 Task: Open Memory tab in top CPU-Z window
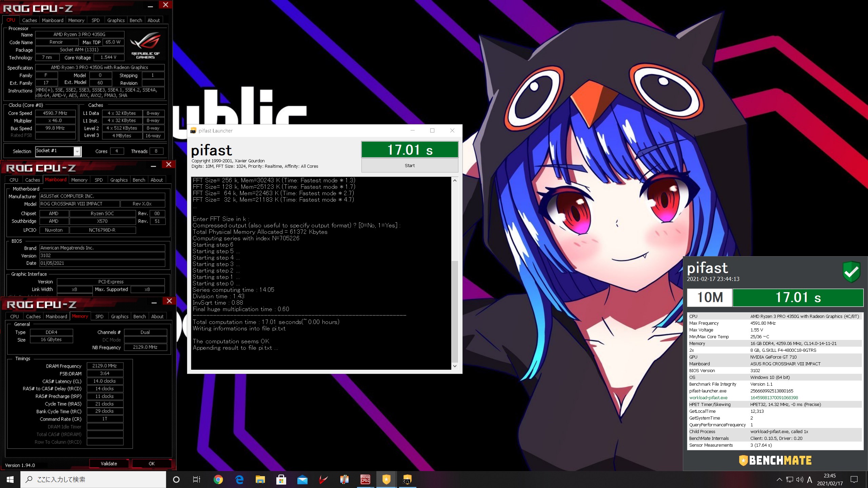[x=76, y=20]
